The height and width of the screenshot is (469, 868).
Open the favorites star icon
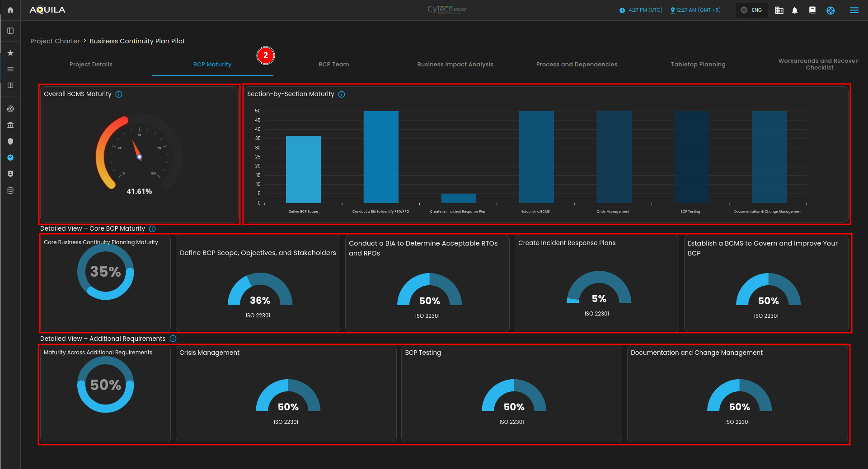tap(10, 53)
